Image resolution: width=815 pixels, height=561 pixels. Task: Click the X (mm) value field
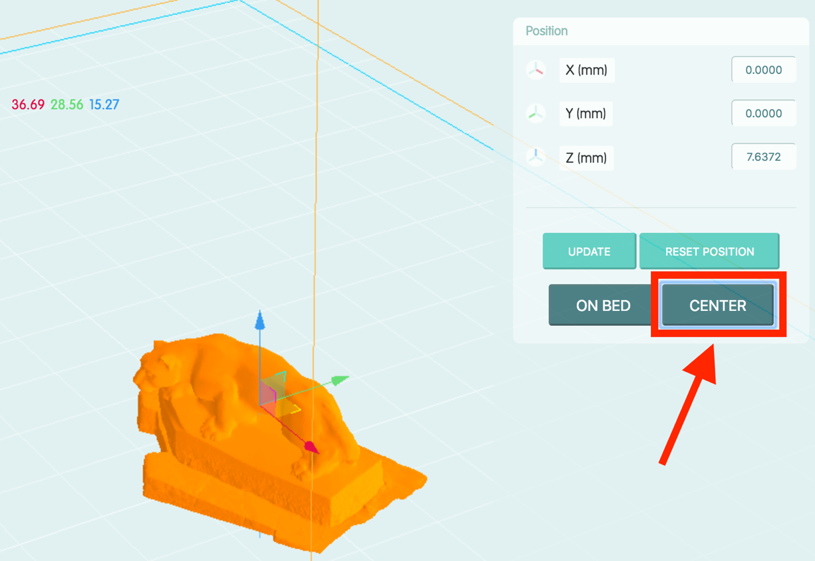(763, 70)
